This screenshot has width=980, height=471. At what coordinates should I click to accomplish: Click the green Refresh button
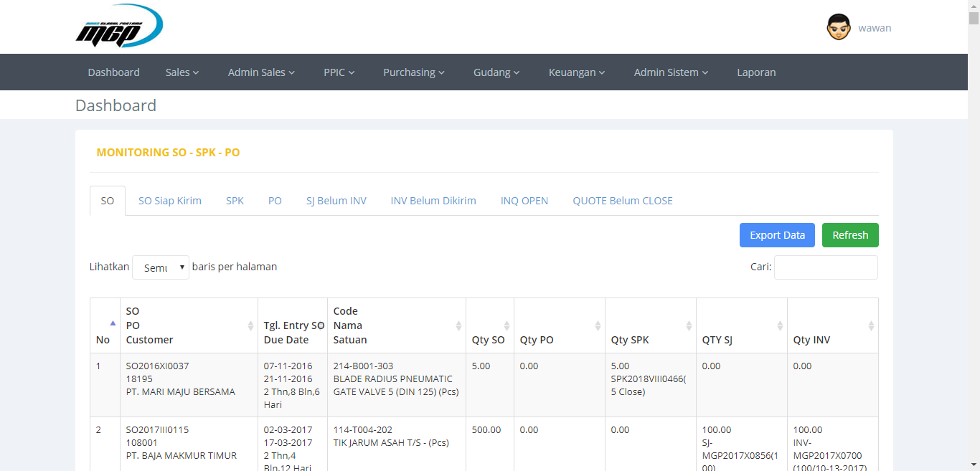(850, 235)
